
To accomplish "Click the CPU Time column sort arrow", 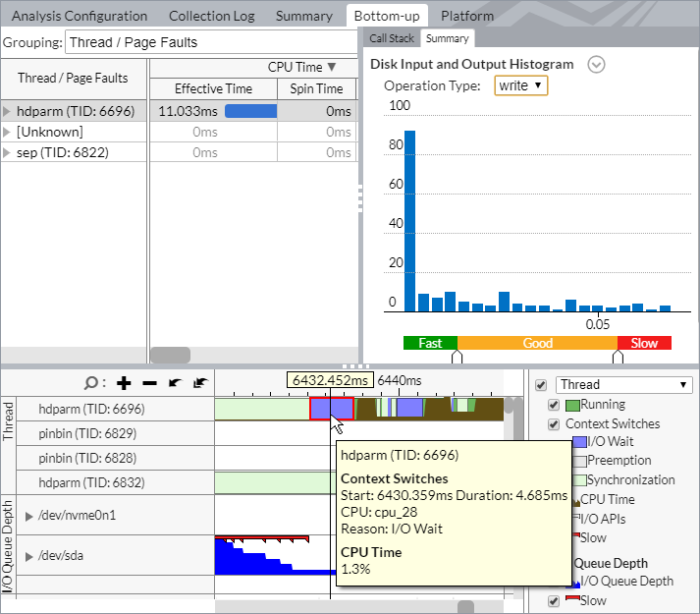I will [x=332, y=67].
